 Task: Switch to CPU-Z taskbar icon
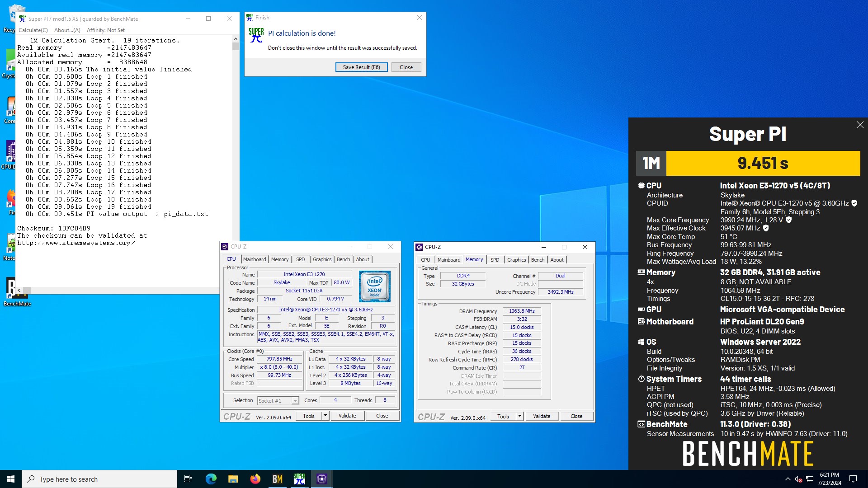[x=321, y=479]
